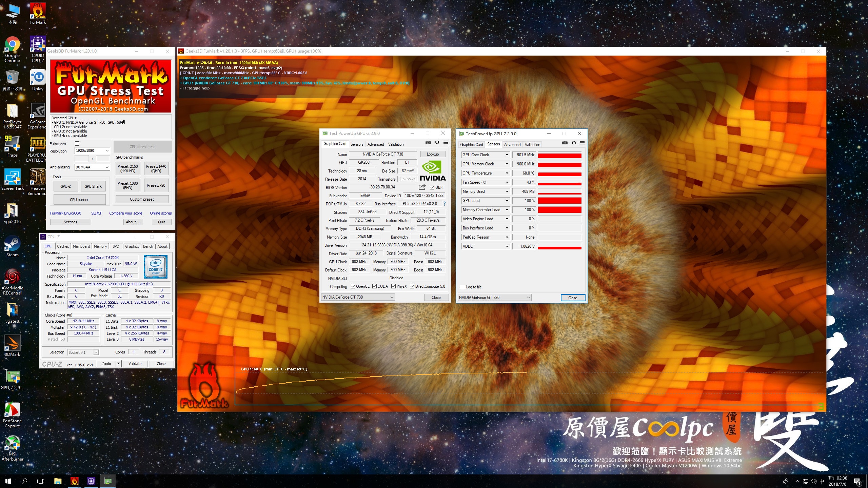Click Validate button in CPU-Z
This screenshot has height=488, width=868.
coord(135,364)
